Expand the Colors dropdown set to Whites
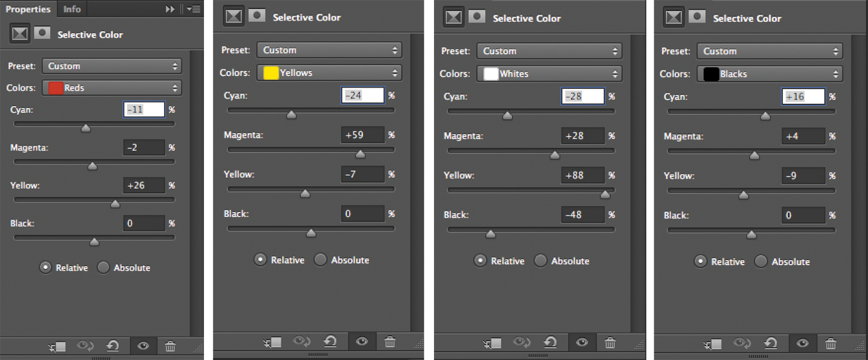The width and height of the screenshot is (868, 360). (x=549, y=74)
